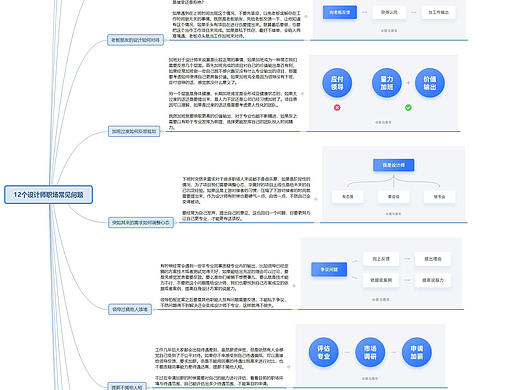Click the text paragraphs left of the 评估专业 circles
520x390 pixels.
[x=219, y=367]
